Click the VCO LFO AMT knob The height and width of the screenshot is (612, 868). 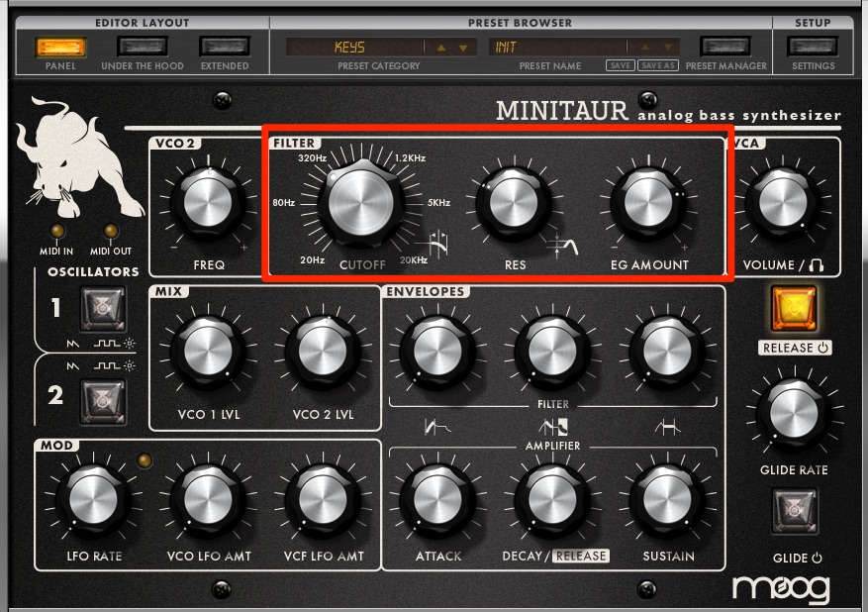[x=208, y=499]
